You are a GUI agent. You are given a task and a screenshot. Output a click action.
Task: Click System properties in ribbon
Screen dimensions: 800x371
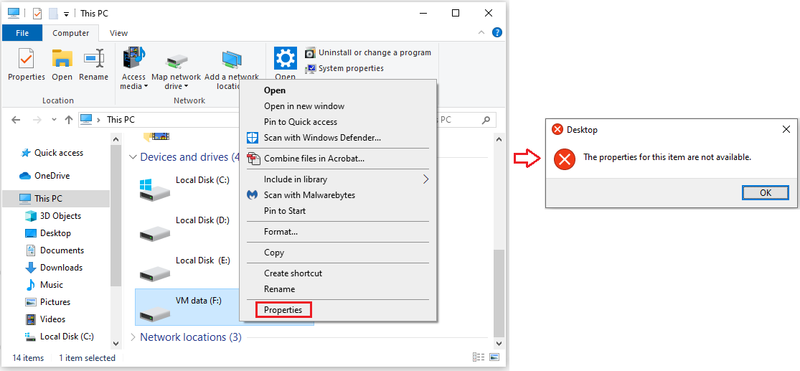[344, 68]
